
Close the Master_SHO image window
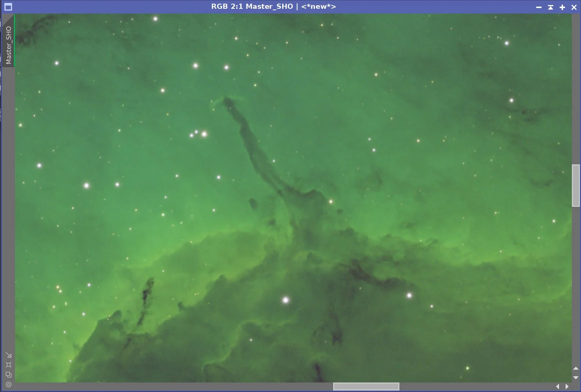tap(574, 7)
